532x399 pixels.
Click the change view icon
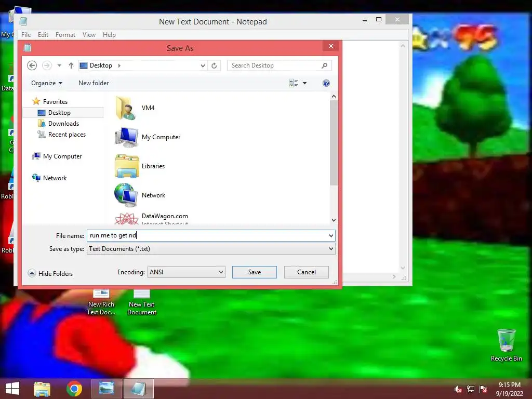(294, 83)
